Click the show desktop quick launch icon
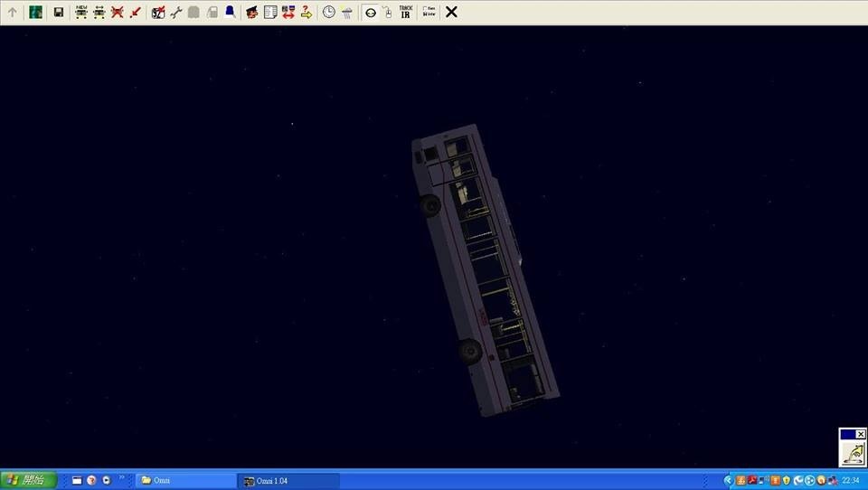This screenshot has height=490, width=868. (x=77, y=481)
